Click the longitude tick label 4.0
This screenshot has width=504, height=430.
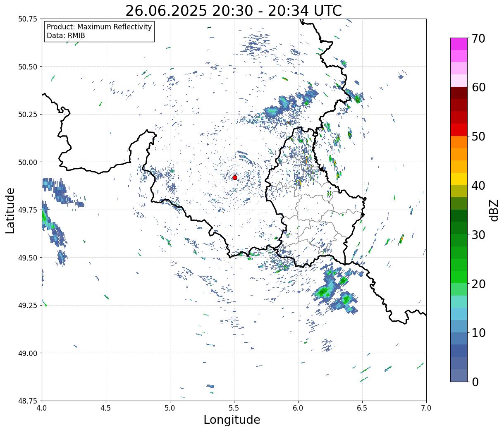(42, 408)
